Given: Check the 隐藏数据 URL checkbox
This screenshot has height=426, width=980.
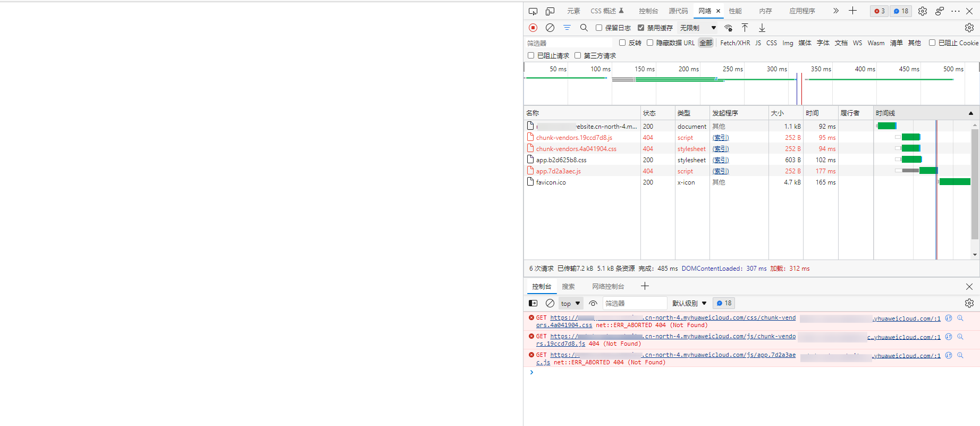Looking at the screenshot, I should [650, 43].
